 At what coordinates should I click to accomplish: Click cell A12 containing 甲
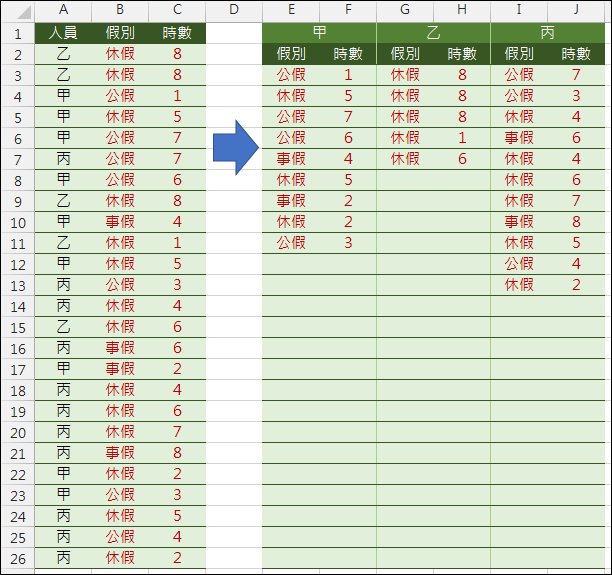63,264
